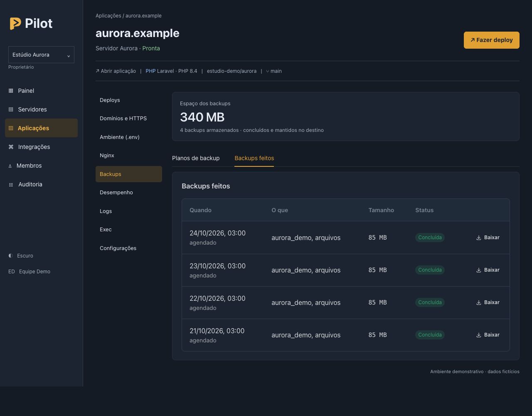Select the Backups feitos tab

click(x=254, y=158)
